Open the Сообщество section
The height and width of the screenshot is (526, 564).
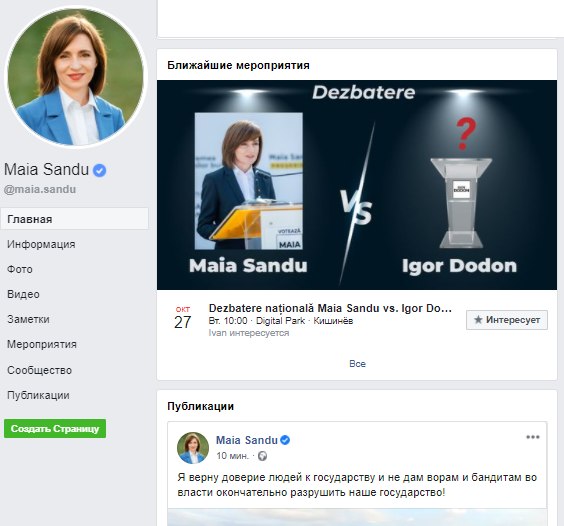click(40, 370)
